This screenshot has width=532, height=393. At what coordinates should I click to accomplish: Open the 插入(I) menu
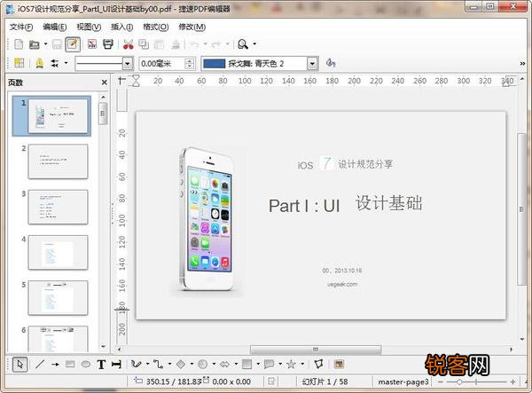pyautogui.click(x=121, y=27)
